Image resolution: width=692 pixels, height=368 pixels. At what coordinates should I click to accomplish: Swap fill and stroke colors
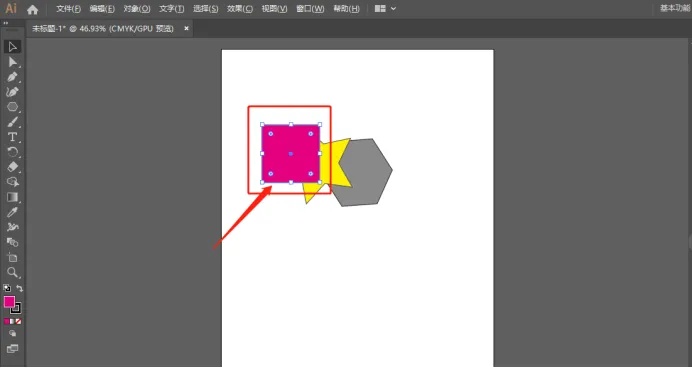[x=19, y=288]
